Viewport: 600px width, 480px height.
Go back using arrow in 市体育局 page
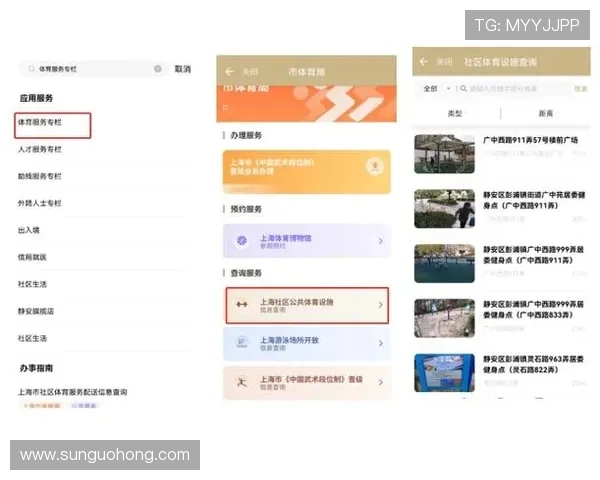click(229, 72)
